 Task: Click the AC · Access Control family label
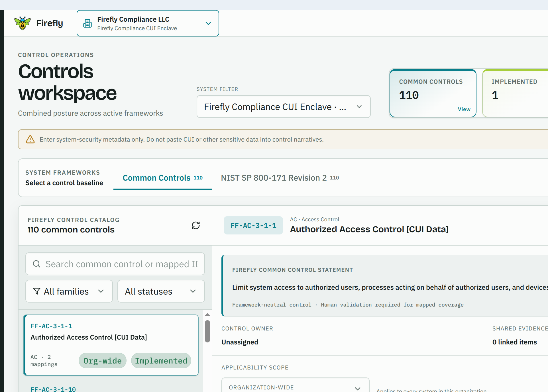pos(315,219)
